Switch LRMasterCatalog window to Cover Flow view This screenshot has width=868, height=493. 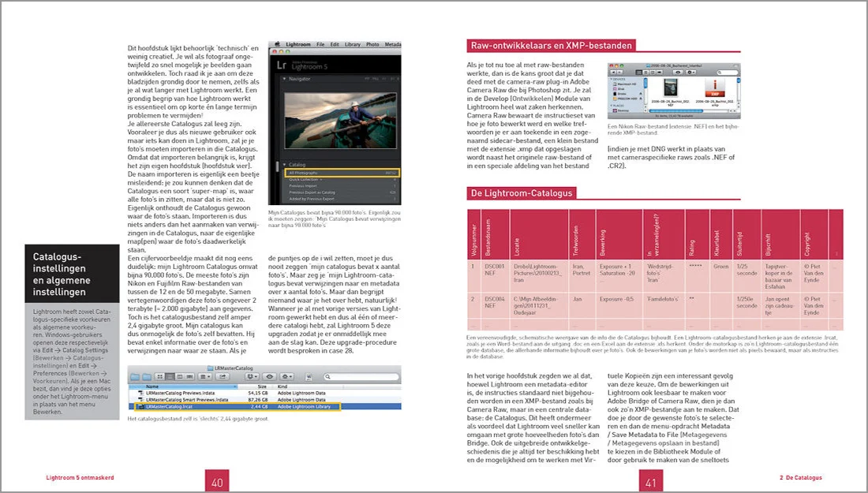click(x=189, y=377)
